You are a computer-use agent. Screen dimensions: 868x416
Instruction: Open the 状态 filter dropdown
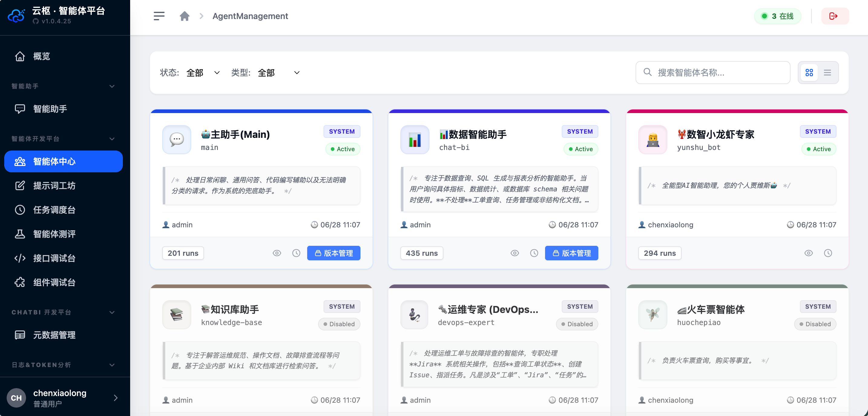(x=203, y=72)
